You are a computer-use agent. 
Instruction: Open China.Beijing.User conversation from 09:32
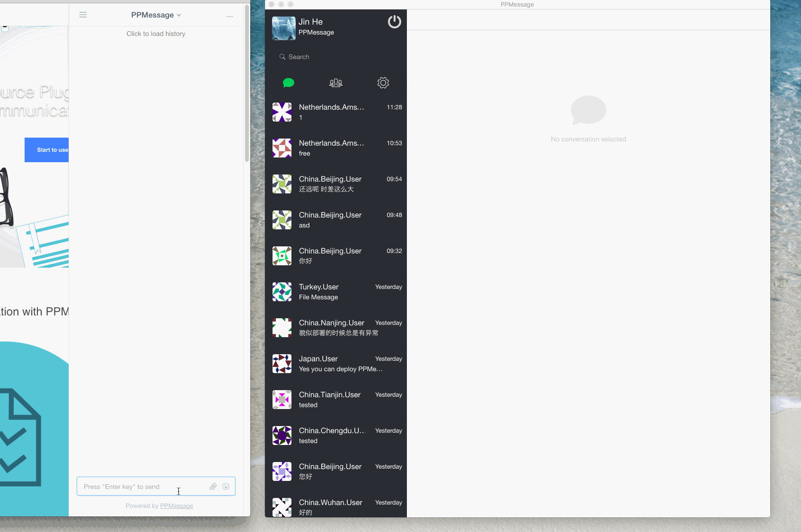tap(336, 256)
